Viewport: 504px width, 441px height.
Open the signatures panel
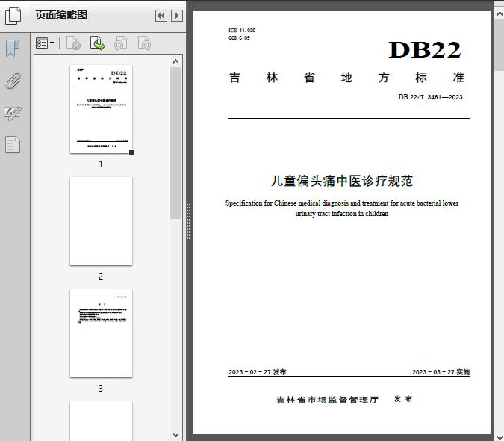(x=13, y=113)
